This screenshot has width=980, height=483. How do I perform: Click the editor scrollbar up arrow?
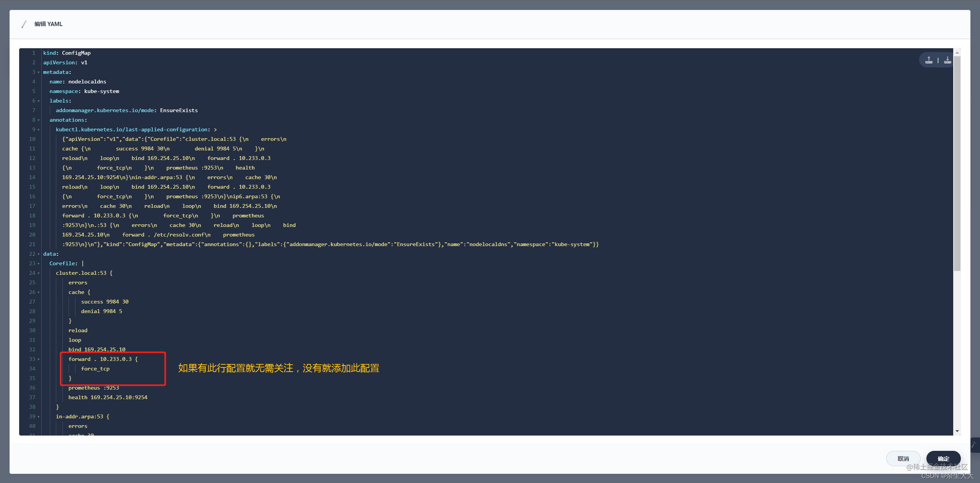(x=957, y=52)
